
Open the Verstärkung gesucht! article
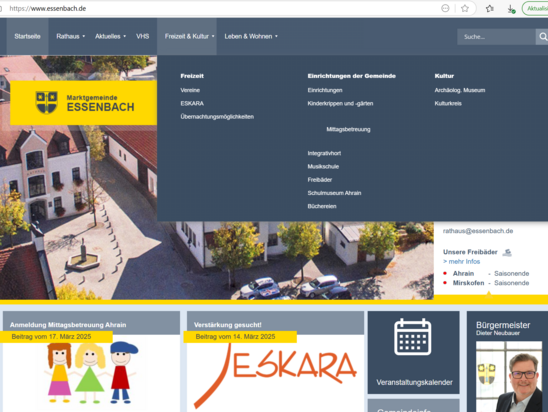tap(228, 325)
